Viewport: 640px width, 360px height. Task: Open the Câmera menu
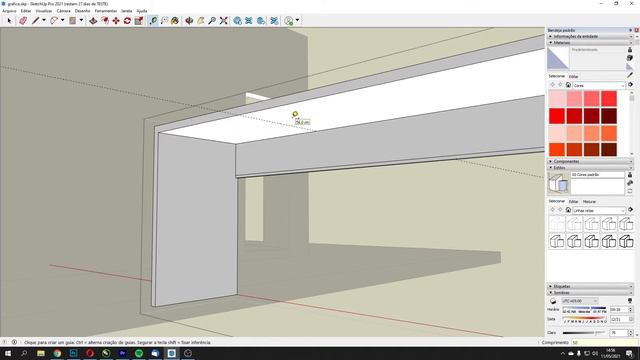tap(63, 11)
